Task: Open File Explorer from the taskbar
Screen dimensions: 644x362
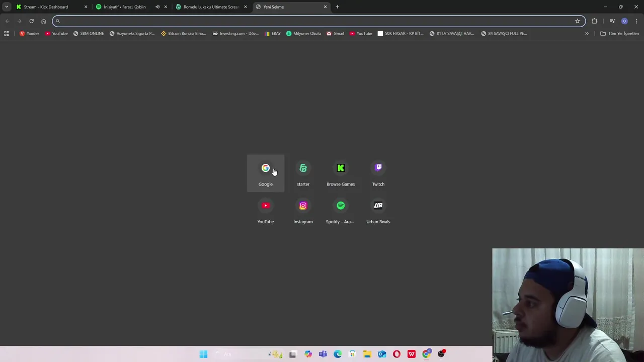Action: 367,354
